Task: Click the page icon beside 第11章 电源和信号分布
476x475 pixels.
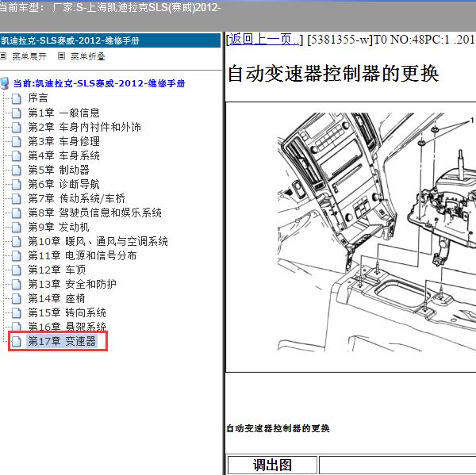Action: (x=17, y=255)
